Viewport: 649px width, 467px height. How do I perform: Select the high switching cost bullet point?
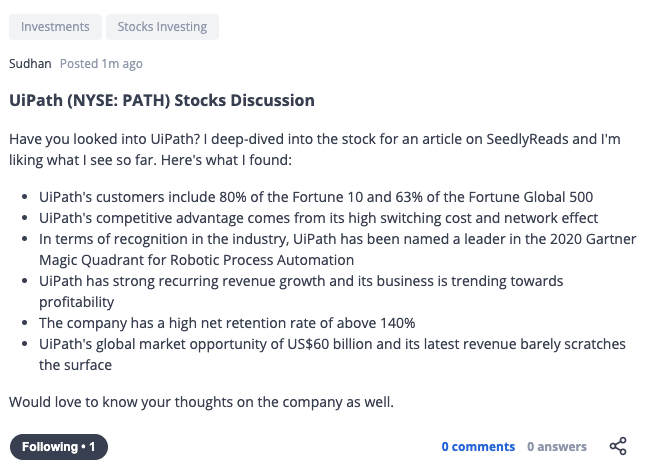click(318, 218)
